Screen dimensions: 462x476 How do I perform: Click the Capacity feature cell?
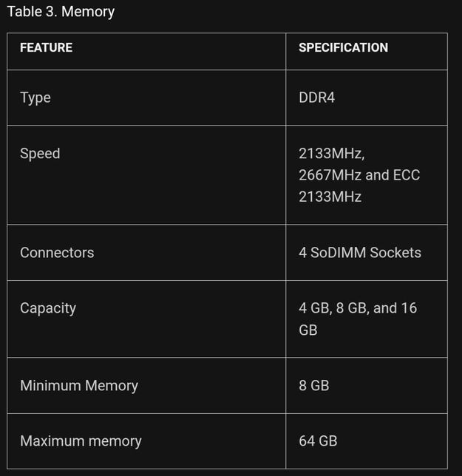(x=48, y=308)
